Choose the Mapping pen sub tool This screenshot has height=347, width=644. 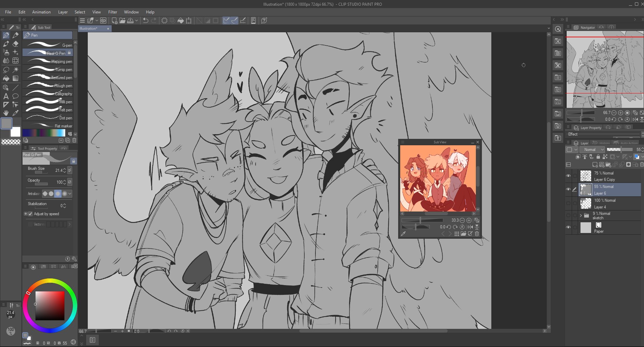(49, 61)
